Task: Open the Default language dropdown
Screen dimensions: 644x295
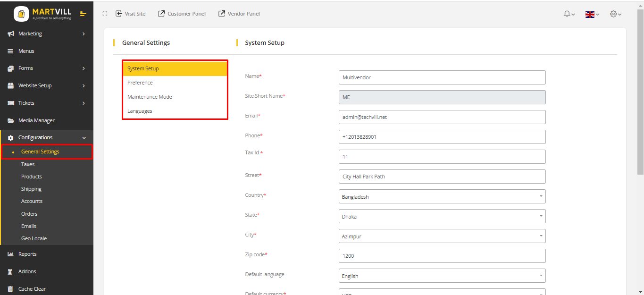Action: pyautogui.click(x=442, y=276)
